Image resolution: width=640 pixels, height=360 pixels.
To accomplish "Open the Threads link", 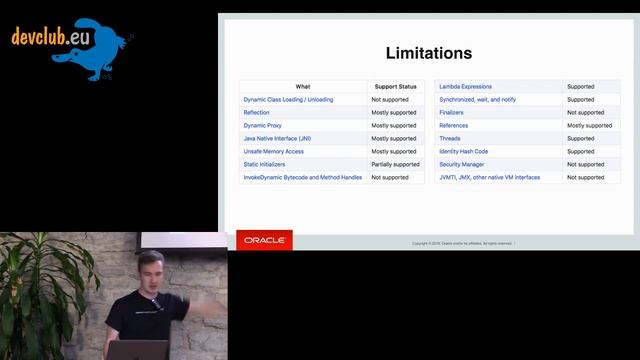I will (x=450, y=139).
